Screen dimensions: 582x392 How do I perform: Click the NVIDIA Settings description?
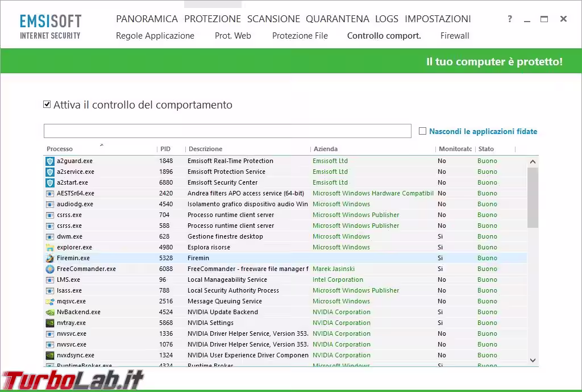[210, 323]
